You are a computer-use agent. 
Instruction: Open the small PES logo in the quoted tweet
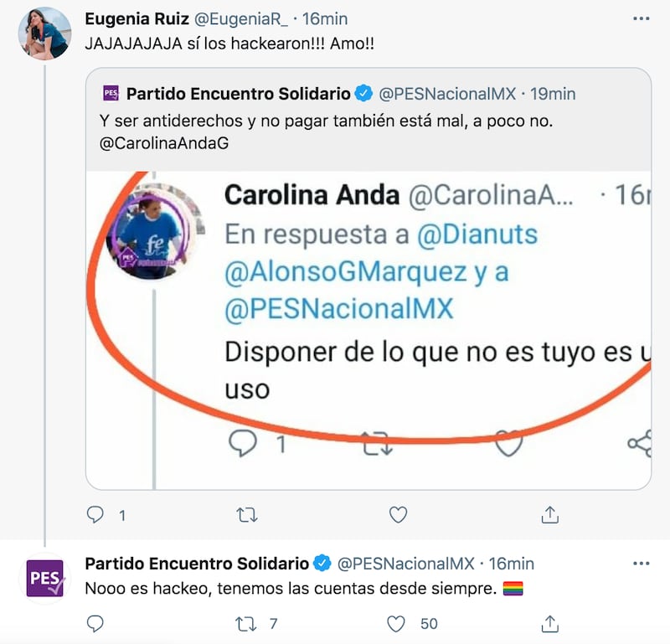111,93
